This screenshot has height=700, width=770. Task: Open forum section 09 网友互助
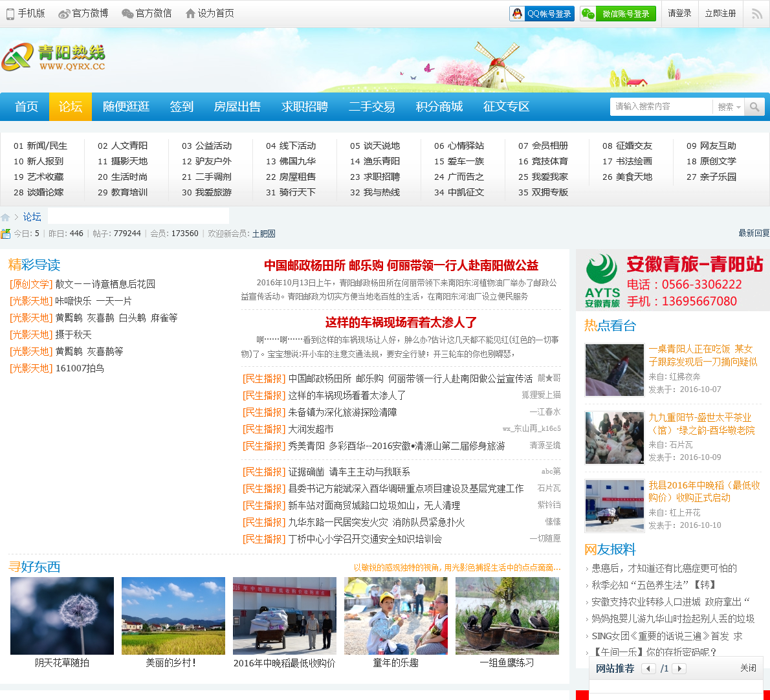tap(711, 146)
